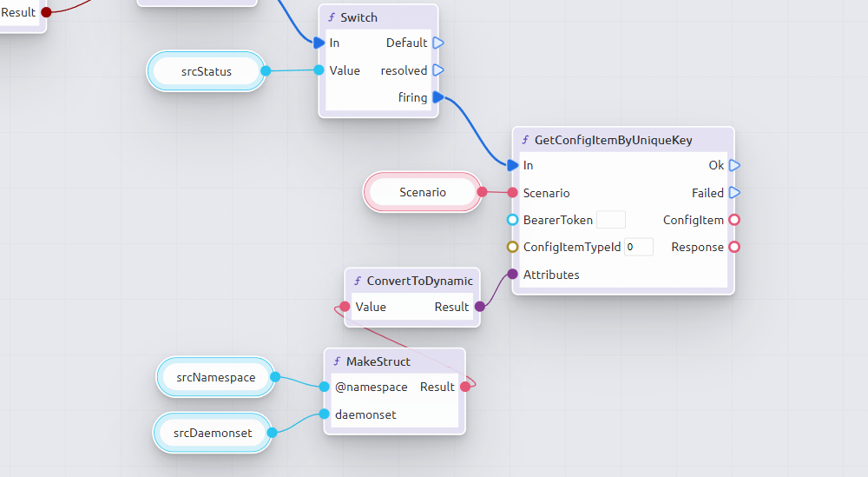Click the ConvertToDynamic Value input pin

coord(345,307)
